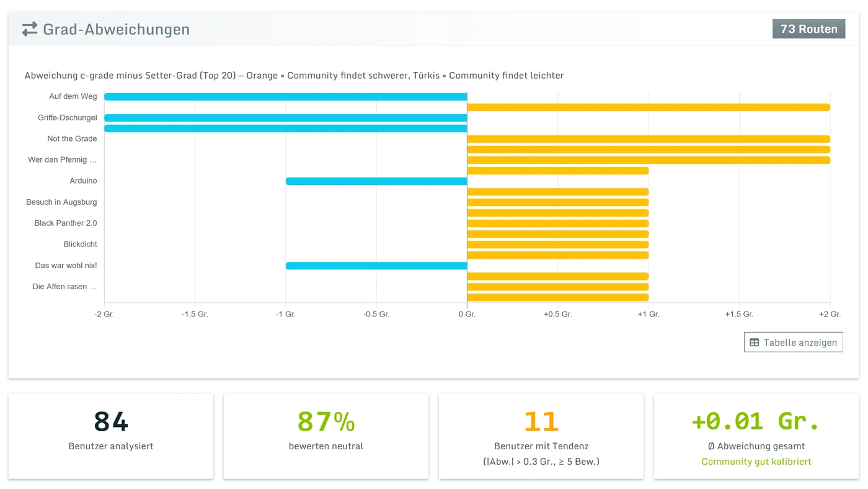The height and width of the screenshot is (489, 868).
Task: Click the 'Black Panther 2.0' route label
Action: tap(66, 223)
